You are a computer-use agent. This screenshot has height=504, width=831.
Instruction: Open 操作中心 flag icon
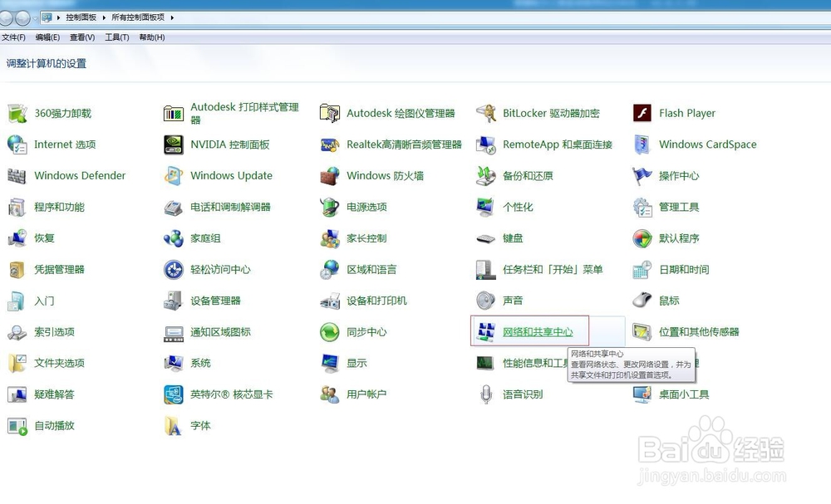pyautogui.click(x=642, y=176)
